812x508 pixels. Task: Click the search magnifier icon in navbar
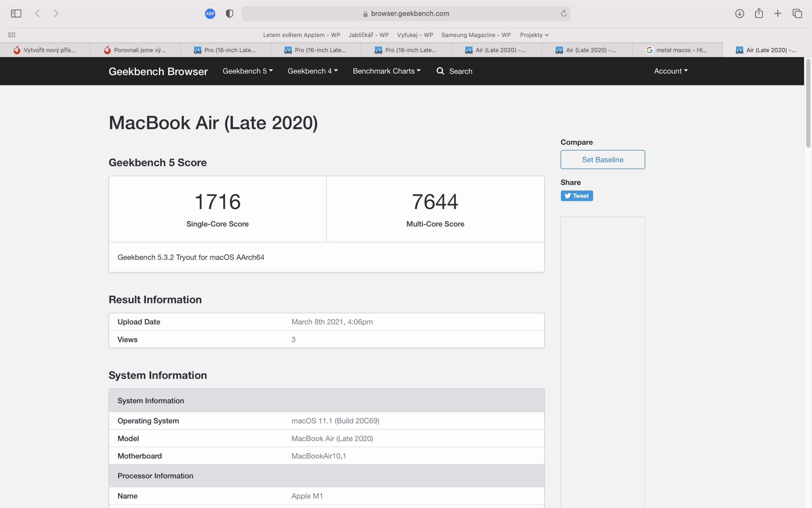click(440, 71)
